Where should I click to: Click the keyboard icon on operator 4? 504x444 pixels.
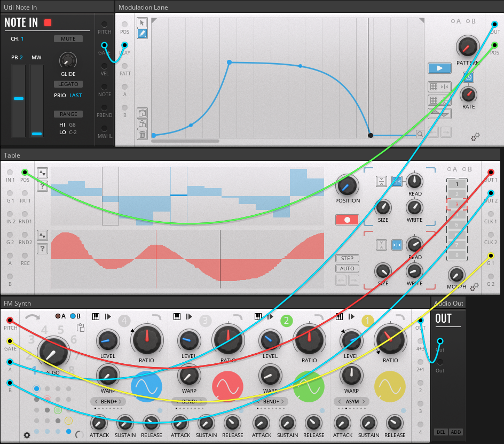96,317
